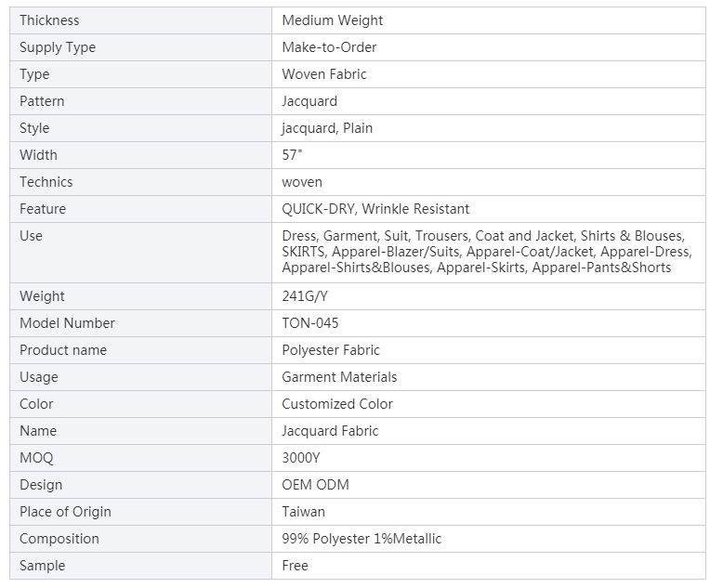
Task: Click the Jacquard pattern value
Action: point(309,101)
